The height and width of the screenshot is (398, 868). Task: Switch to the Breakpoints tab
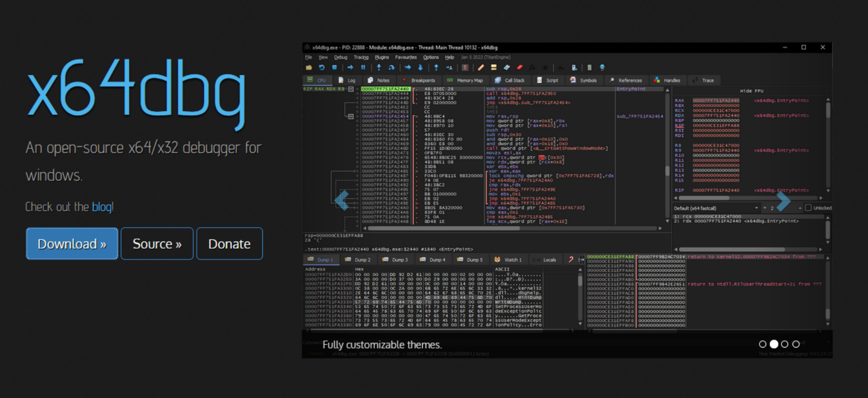tap(419, 81)
